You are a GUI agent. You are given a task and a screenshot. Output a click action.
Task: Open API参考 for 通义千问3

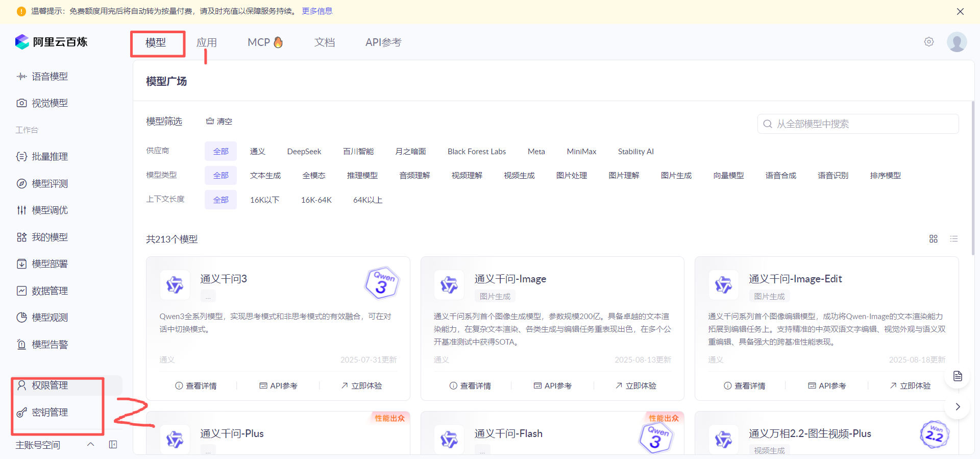pyautogui.click(x=278, y=386)
